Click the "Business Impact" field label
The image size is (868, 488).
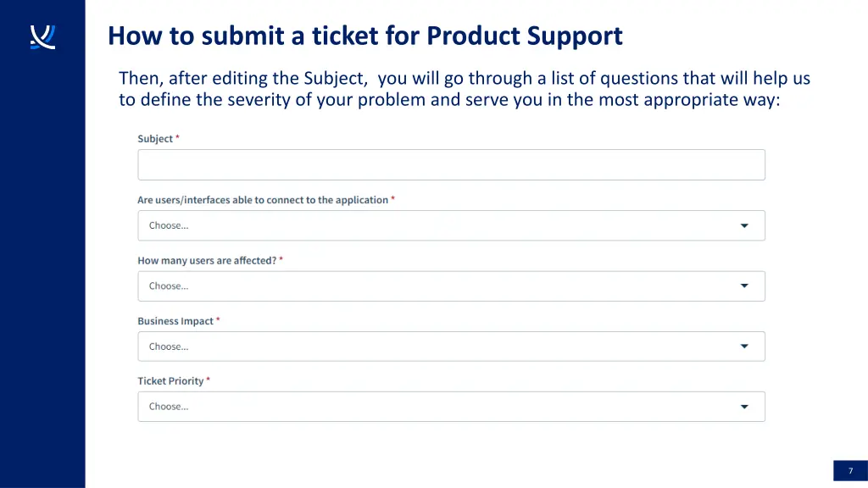175,321
